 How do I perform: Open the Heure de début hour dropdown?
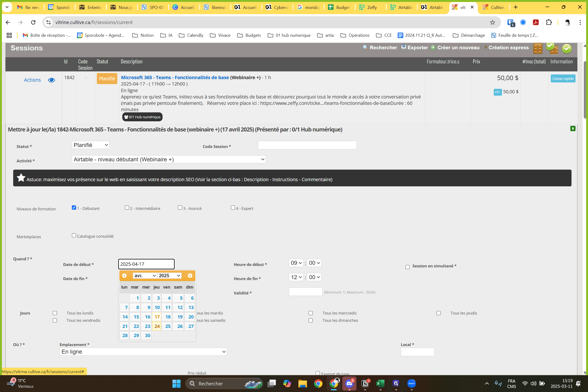coord(296,263)
